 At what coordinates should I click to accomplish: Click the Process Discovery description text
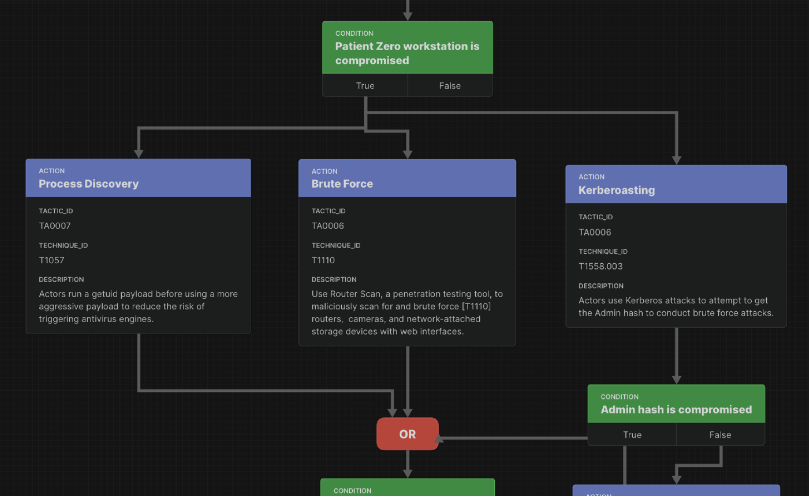click(x=137, y=306)
